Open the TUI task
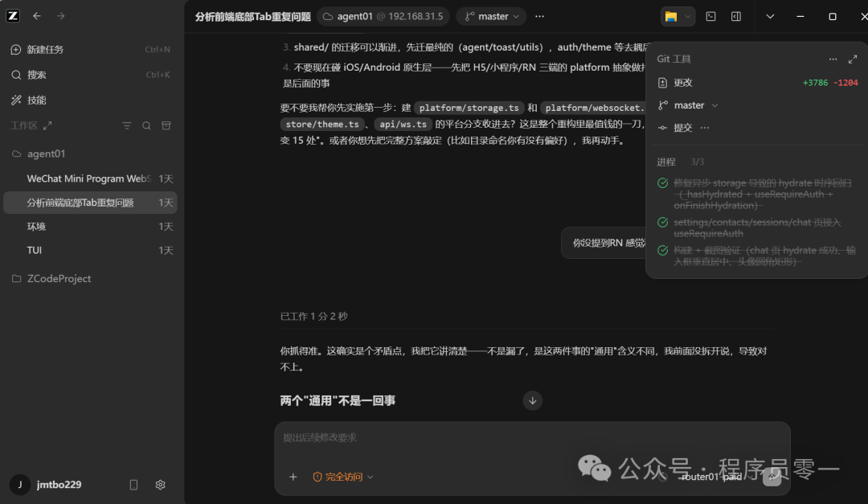Viewport: 868px width, 504px height. (x=90, y=250)
